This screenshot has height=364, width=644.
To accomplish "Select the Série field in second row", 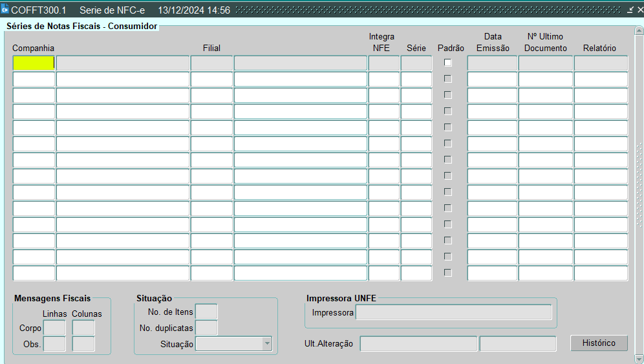I will (x=416, y=79).
